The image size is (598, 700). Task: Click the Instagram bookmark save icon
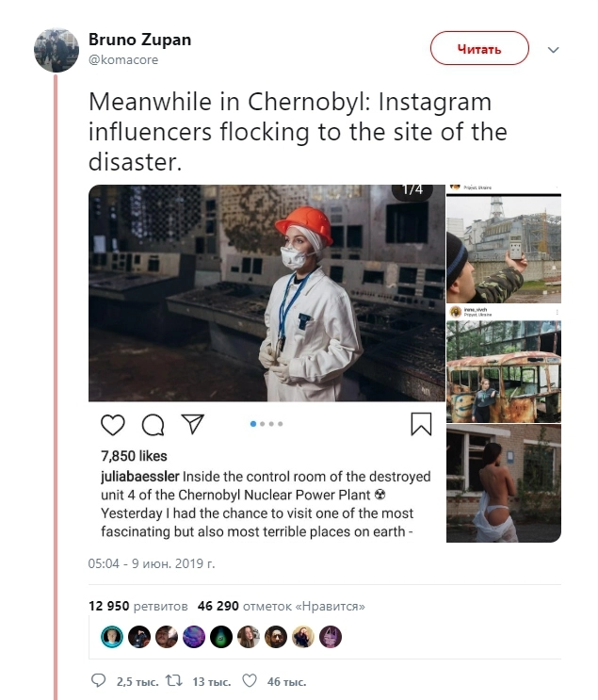(421, 425)
